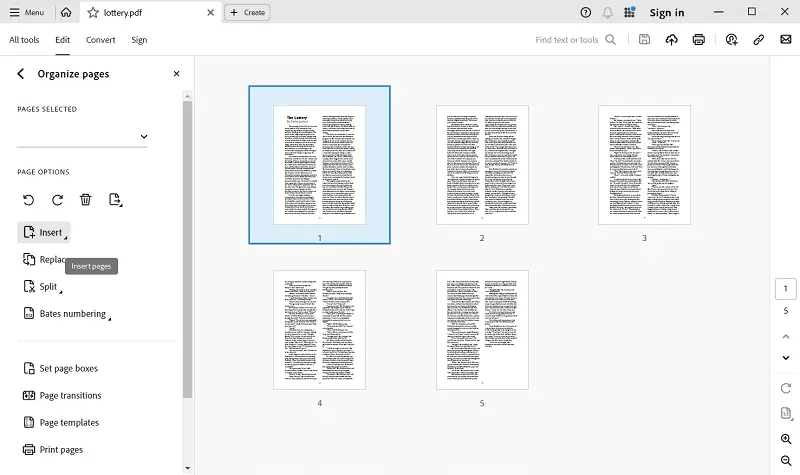Viewport: 800px width, 475px height.
Task: Click the Find text or tools field
Action: [x=567, y=40]
